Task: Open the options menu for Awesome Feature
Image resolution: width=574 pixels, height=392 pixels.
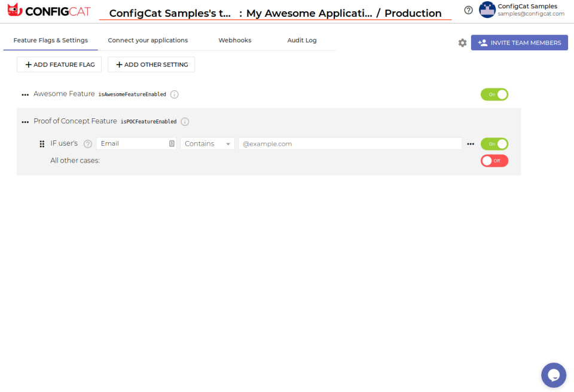Action: pyautogui.click(x=25, y=94)
